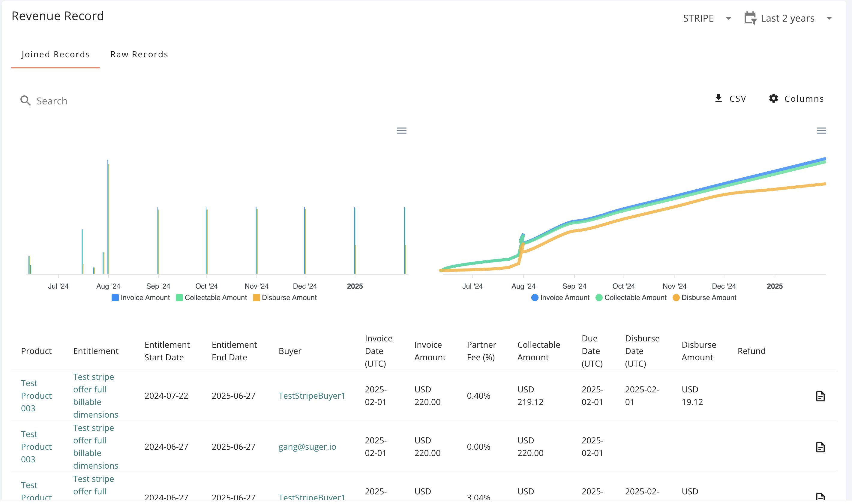
Task: Select the Joined Records tab
Action: 56,54
